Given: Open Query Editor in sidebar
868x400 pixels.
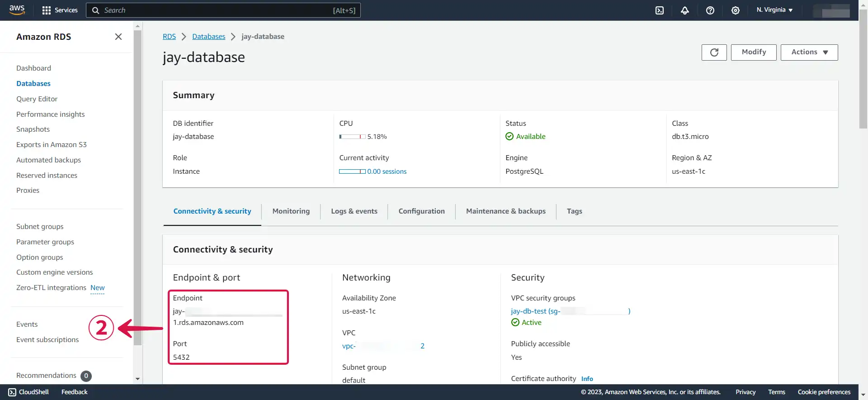Looking at the screenshot, I should [x=37, y=99].
